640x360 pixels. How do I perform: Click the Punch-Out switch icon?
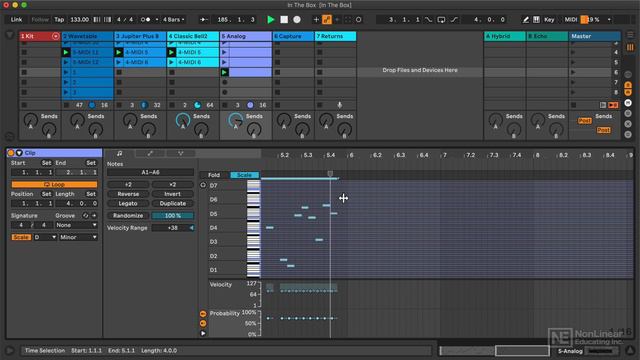pos(454,19)
